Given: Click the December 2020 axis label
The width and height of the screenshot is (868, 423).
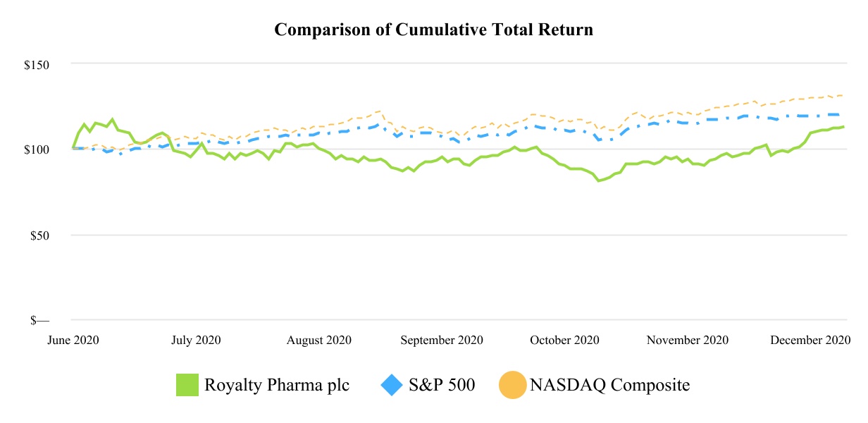Looking at the screenshot, I should [810, 340].
